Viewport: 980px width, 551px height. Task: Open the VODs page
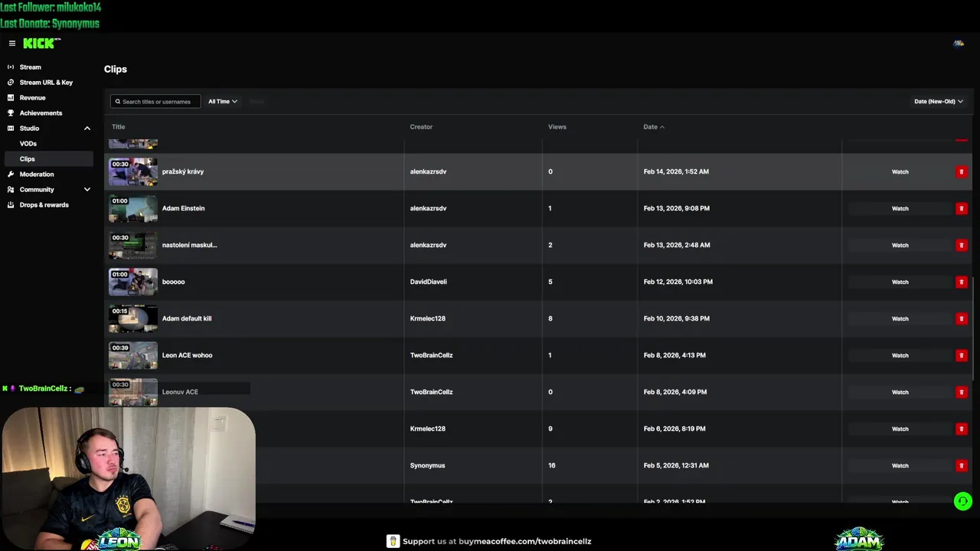coord(28,144)
